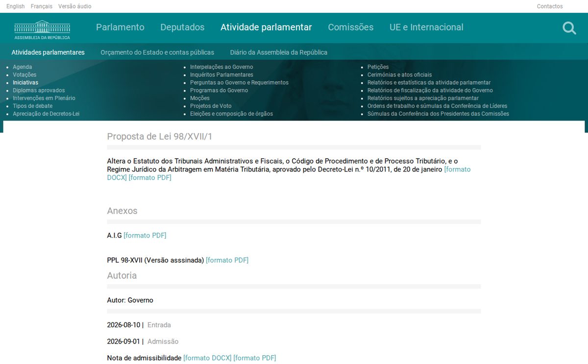The height and width of the screenshot is (364, 588).
Task: Open Inquéritos Parlamentares
Action: click(221, 75)
